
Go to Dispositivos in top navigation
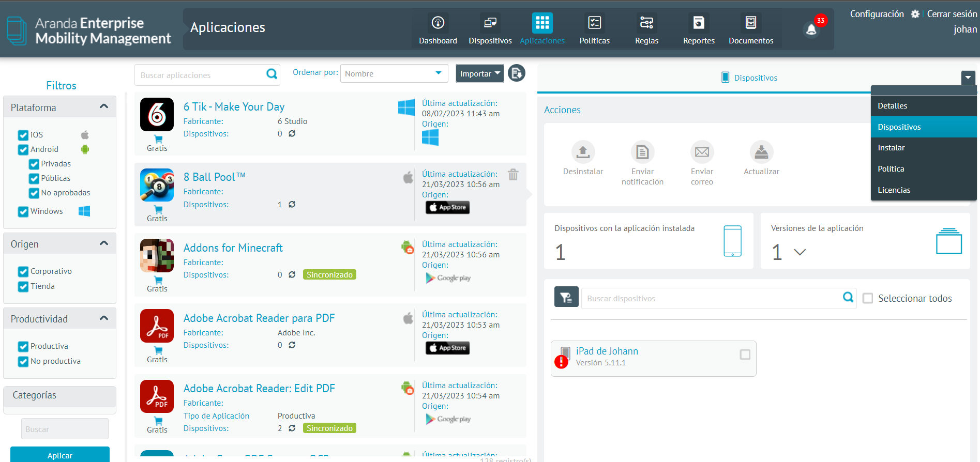click(x=490, y=29)
